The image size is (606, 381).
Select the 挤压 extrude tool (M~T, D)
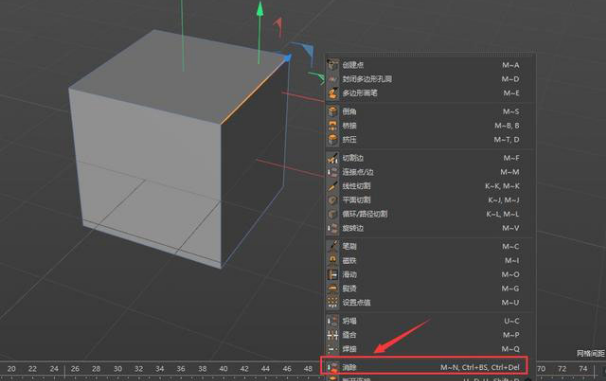click(430, 139)
